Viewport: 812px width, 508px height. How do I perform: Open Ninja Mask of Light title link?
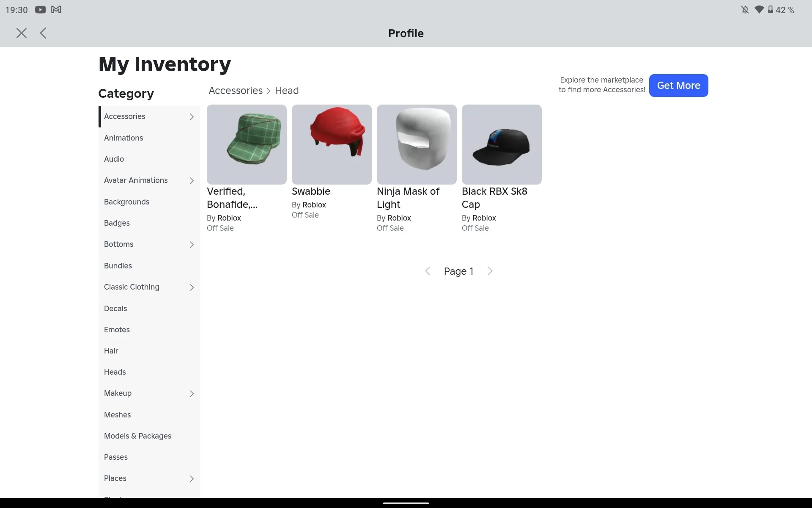point(408,198)
